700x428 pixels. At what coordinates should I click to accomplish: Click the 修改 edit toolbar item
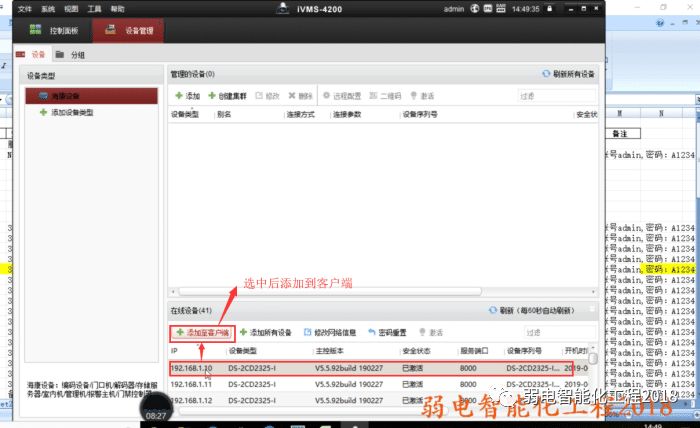[267, 96]
